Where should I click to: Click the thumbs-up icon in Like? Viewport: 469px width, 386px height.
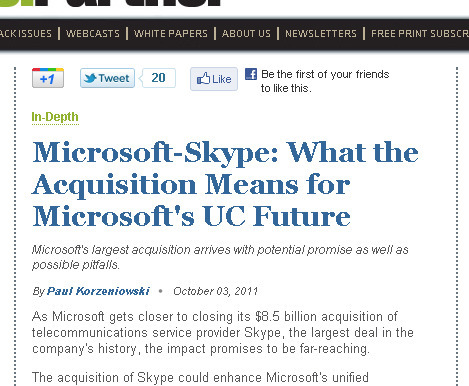click(203, 79)
